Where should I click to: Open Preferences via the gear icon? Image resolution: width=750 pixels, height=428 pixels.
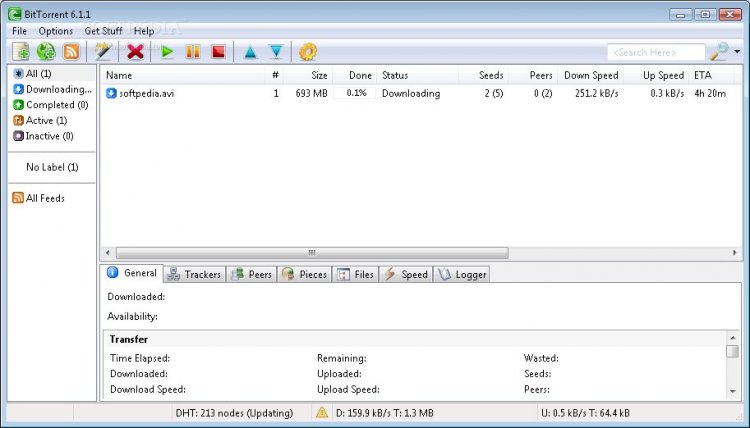(x=308, y=52)
